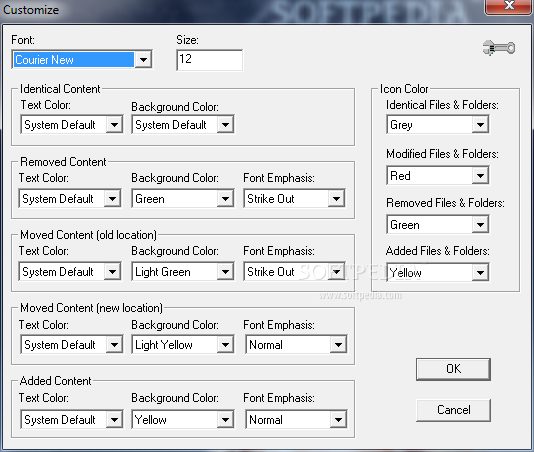Open Removed Files & Folders icon color dropdown
This screenshot has height=452, width=534.
[x=438, y=224]
